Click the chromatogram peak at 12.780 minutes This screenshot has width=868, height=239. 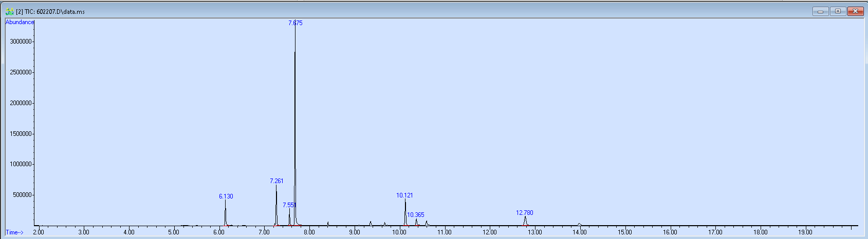click(525, 221)
